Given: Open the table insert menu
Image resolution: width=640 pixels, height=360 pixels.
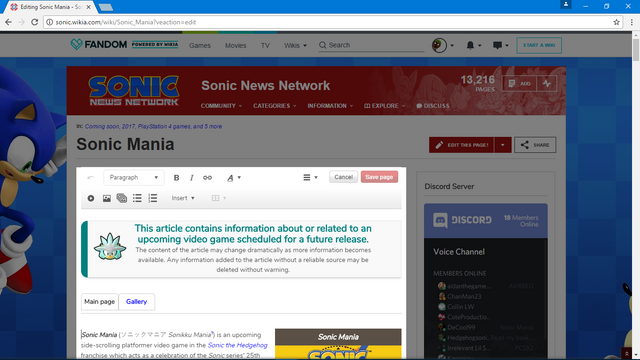Looking at the screenshot, I should (x=219, y=198).
